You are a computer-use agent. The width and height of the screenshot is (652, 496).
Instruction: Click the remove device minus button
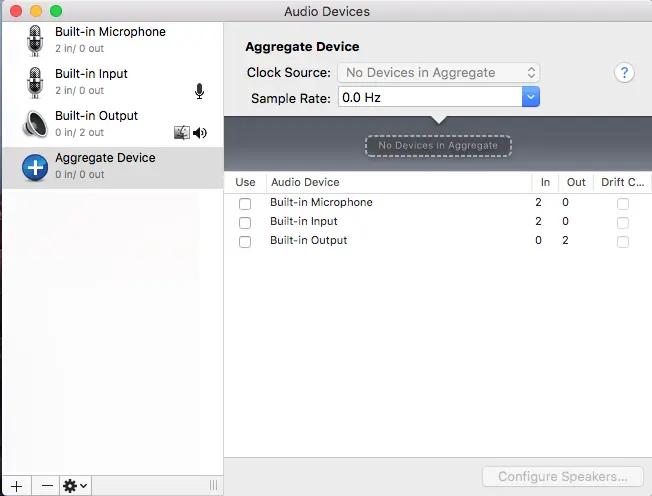(x=46, y=485)
